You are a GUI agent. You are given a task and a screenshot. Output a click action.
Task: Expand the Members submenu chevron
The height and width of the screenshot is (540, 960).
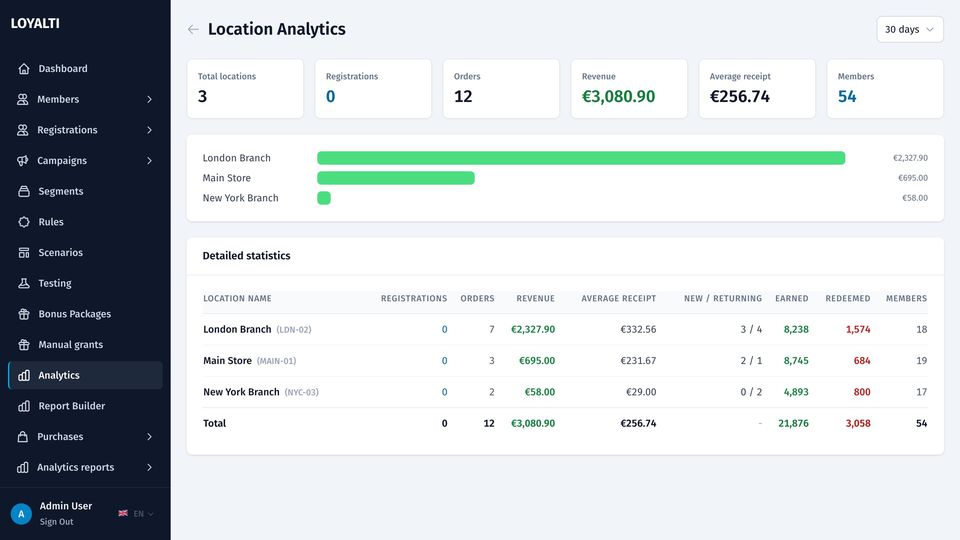click(x=149, y=99)
